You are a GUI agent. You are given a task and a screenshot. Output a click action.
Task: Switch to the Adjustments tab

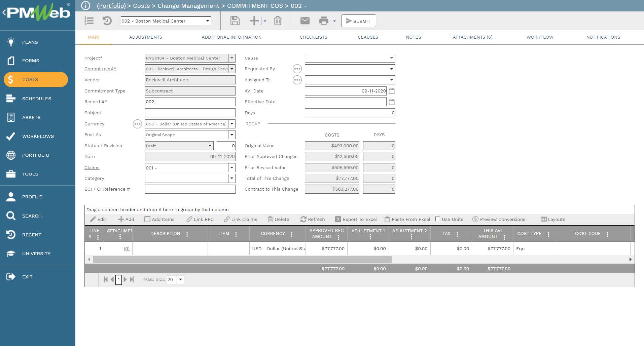click(x=146, y=37)
